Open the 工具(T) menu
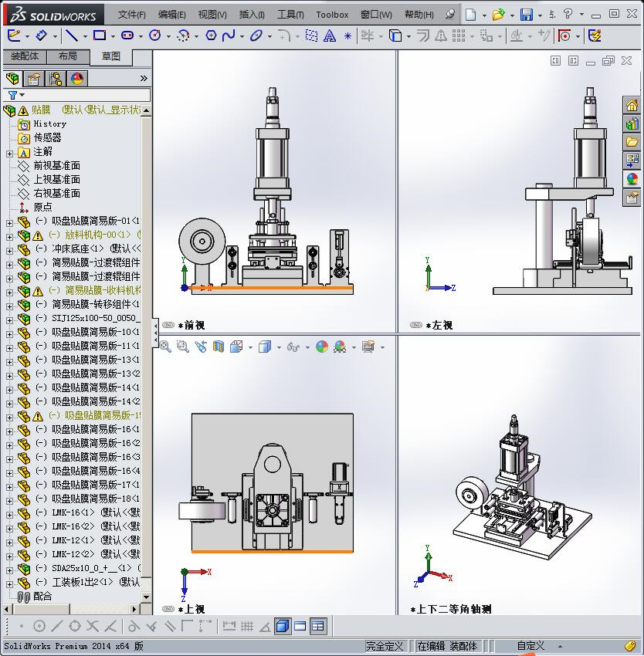Viewport: 644px width, 656px height. point(290,15)
